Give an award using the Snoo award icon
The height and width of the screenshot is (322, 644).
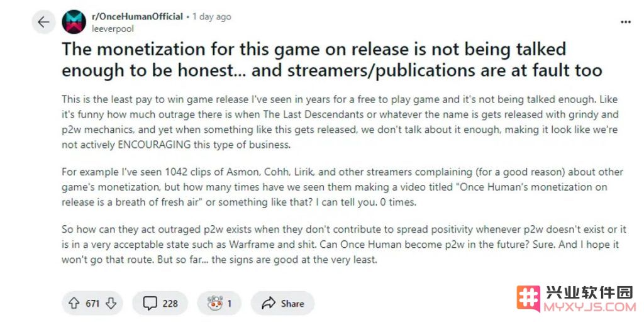coord(215,304)
